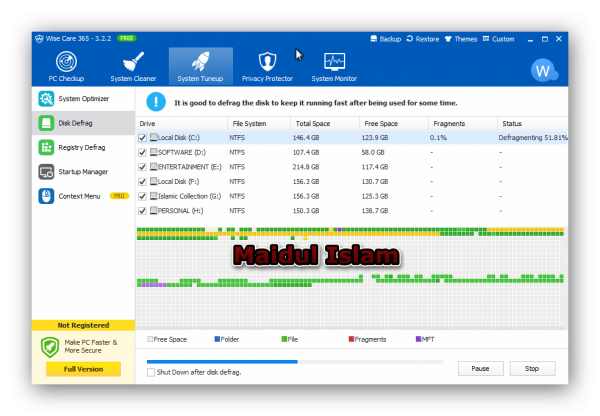Click the FREE badge in title bar
This screenshot has height=416, width=600.
coord(127,38)
